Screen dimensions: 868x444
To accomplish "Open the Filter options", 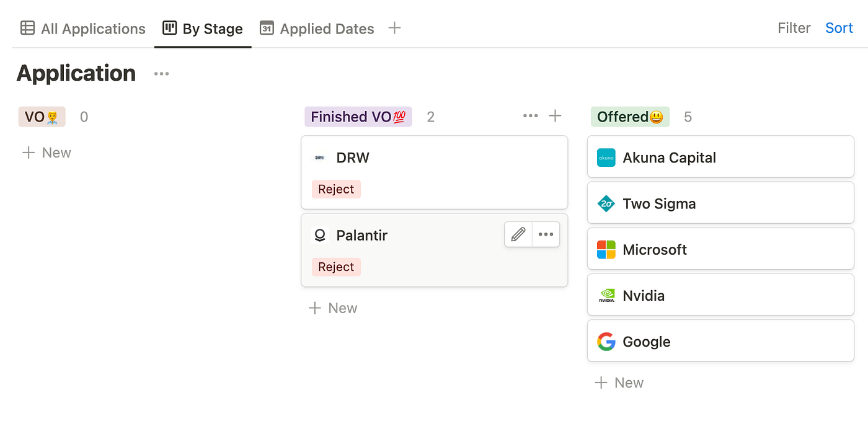I will point(794,28).
